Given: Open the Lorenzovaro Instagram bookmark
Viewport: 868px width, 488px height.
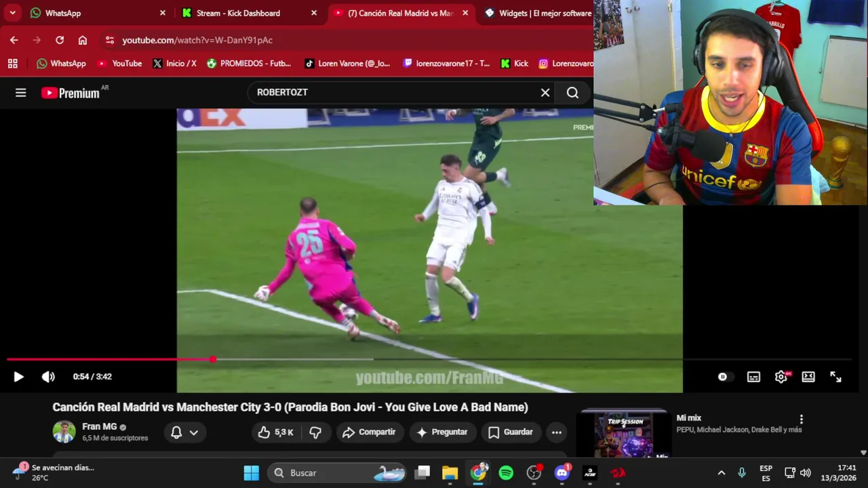Looking at the screenshot, I should 566,63.
